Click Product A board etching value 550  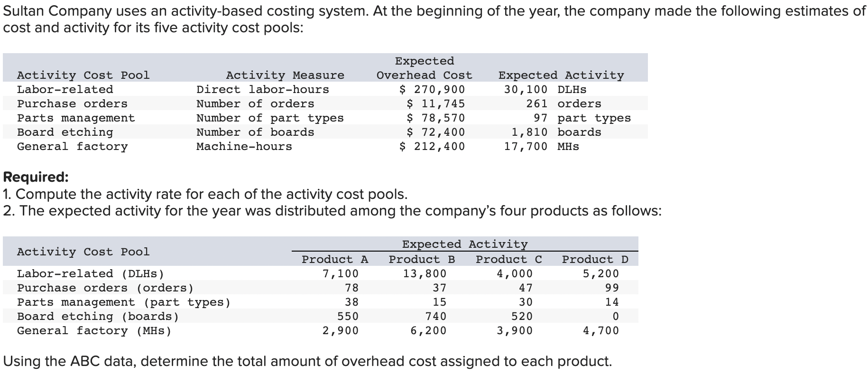(348, 316)
